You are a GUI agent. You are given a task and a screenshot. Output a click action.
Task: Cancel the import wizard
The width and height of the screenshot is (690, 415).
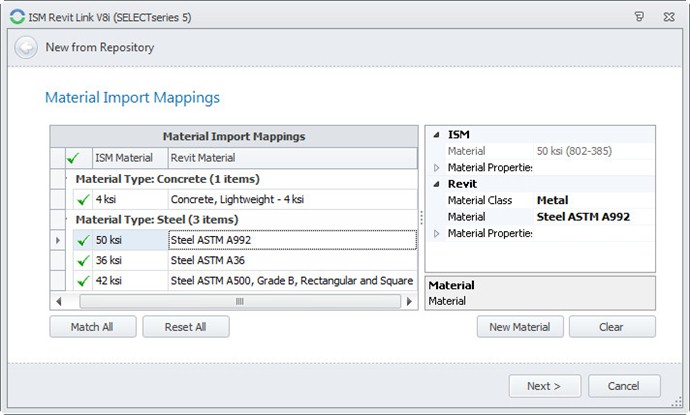(x=624, y=386)
